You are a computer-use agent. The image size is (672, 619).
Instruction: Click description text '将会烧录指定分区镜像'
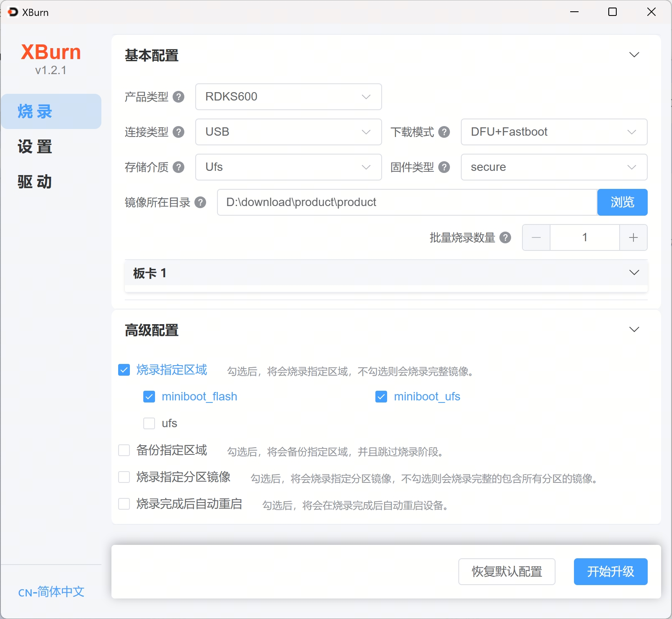[341, 479]
